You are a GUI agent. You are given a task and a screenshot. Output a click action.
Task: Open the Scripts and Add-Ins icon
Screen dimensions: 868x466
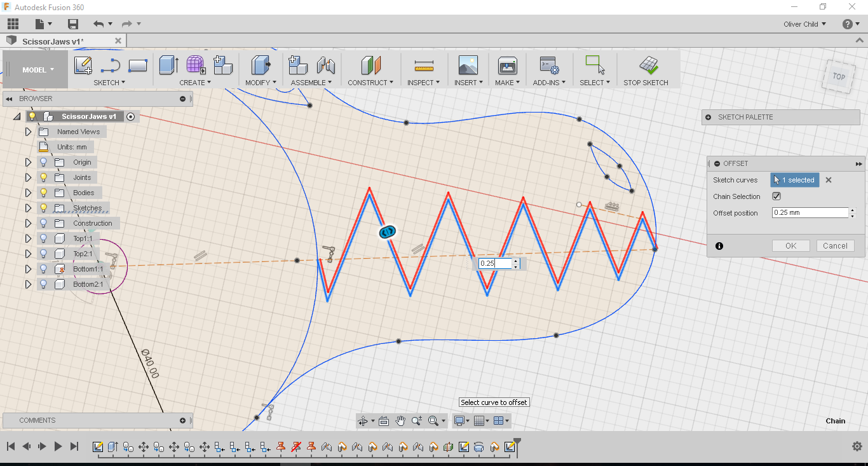[x=549, y=65]
